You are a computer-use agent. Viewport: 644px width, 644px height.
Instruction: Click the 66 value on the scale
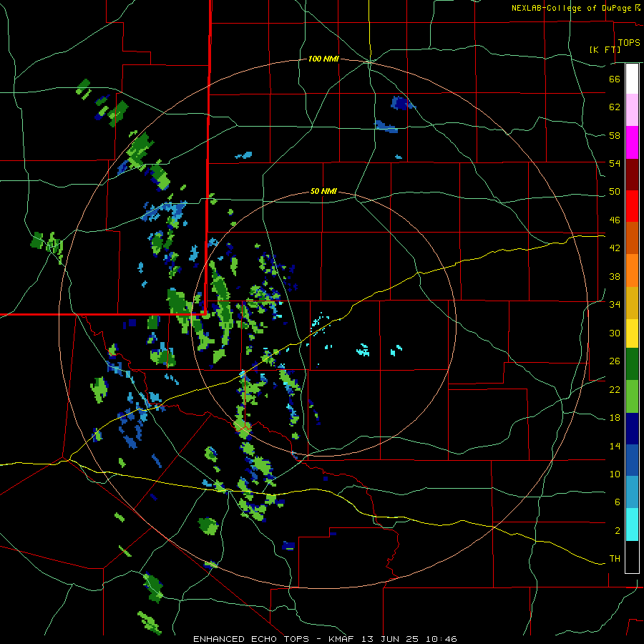pyautogui.click(x=615, y=79)
